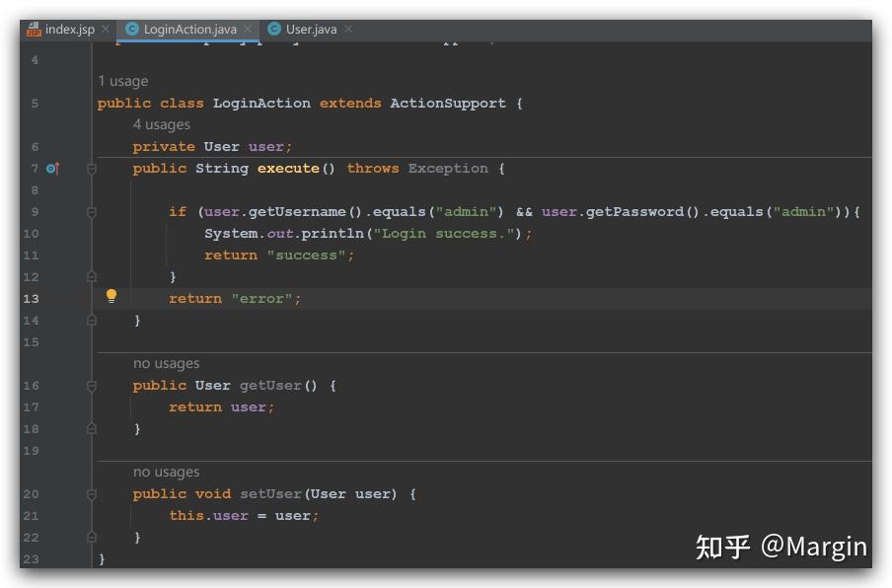Click the '4 usages' hint above user field

tap(160, 124)
